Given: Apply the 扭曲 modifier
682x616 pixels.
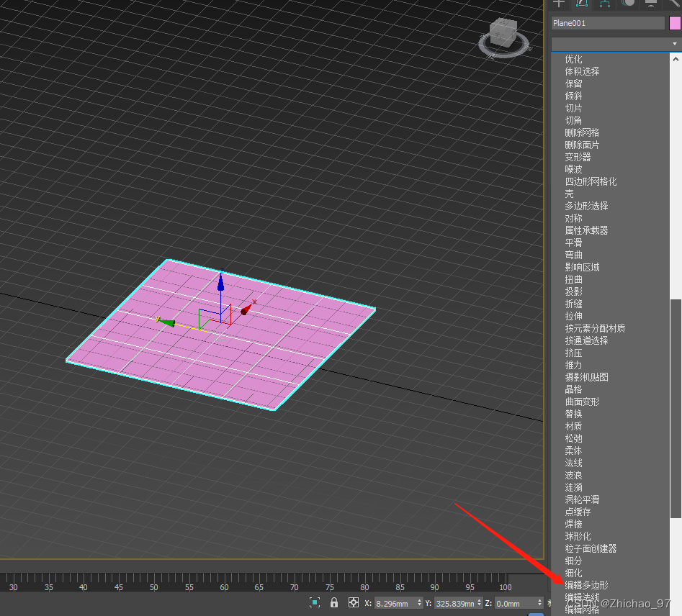Looking at the screenshot, I should [573, 279].
